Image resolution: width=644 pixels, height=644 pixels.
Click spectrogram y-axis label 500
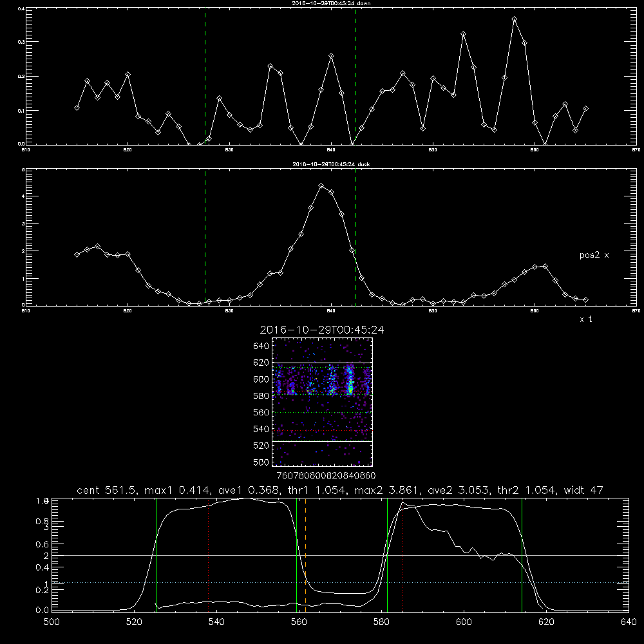[x=261, y=462]
